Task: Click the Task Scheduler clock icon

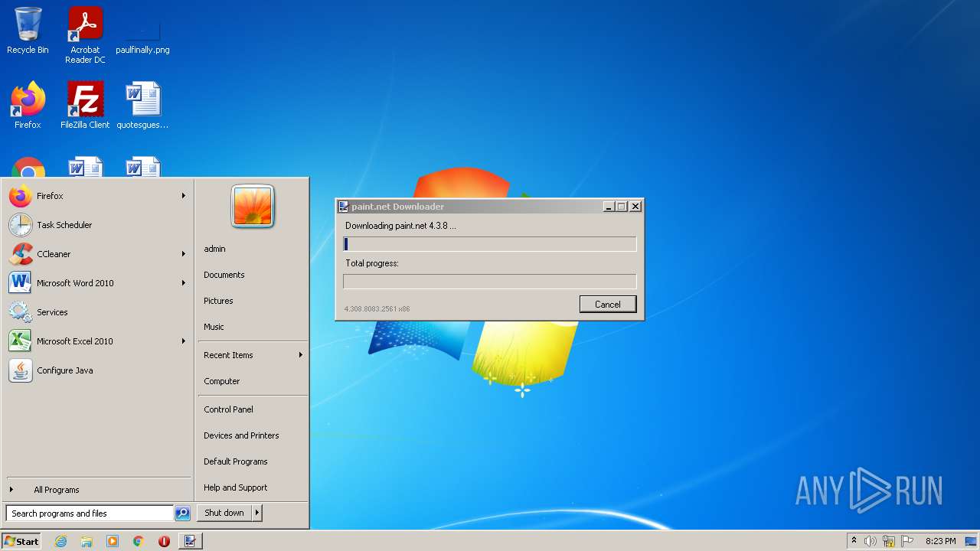Action: tap(21, 225)
